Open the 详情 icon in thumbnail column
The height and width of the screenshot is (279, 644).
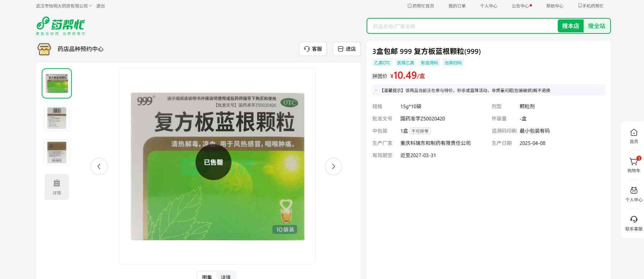(x=57, y=187)
